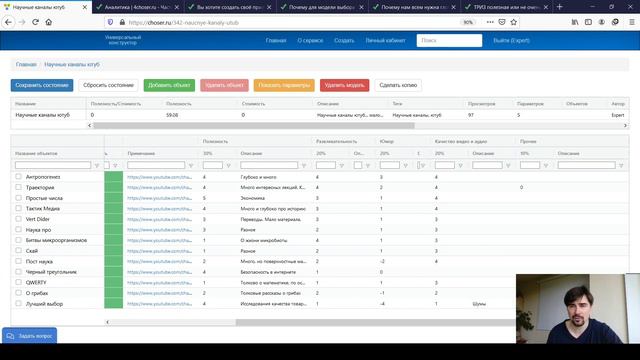Click filter icon for Развлекательность 20% column

342,165
